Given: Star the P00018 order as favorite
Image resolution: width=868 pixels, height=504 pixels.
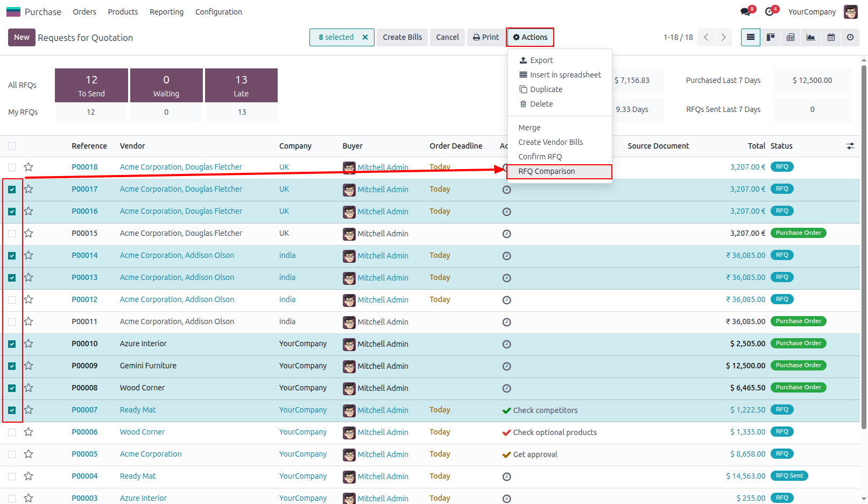Looking at the screenshot, I should coord(29,167).
